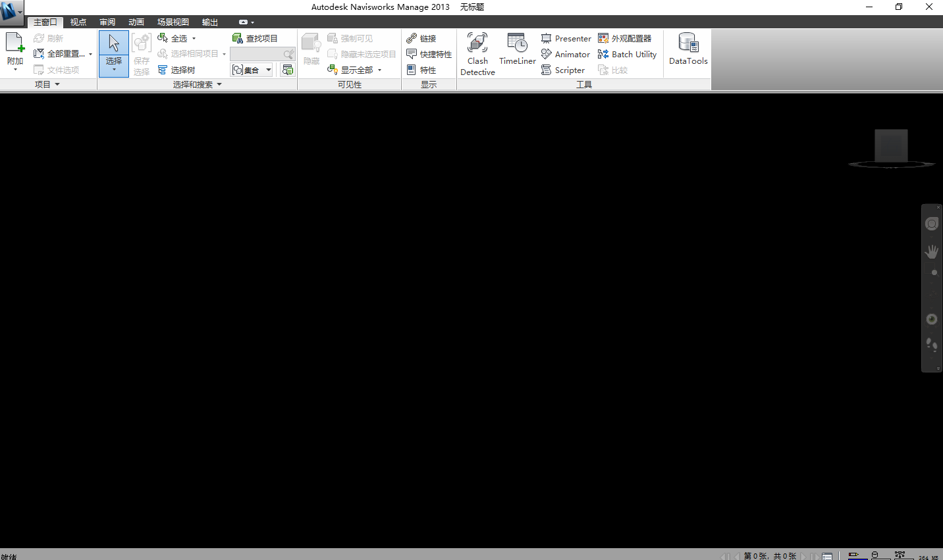Open the 集合 (Sets) dropdown
The width and height of the screenshot is (943, 560).
click(x=267, y=69)
